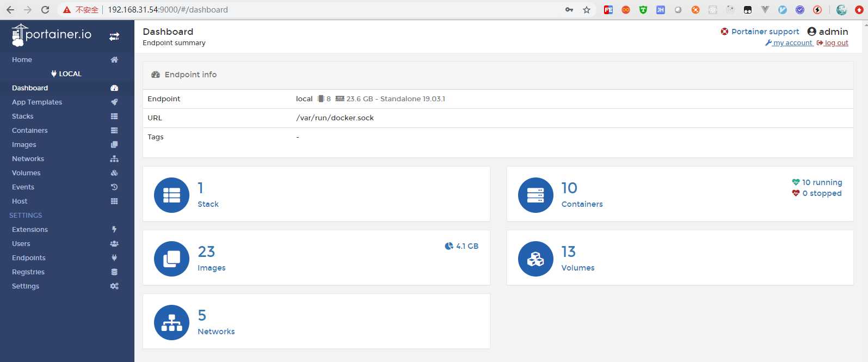Click the blue Networks circle icon
Screen dimensions: 868x362
click(x=171, y=322)
